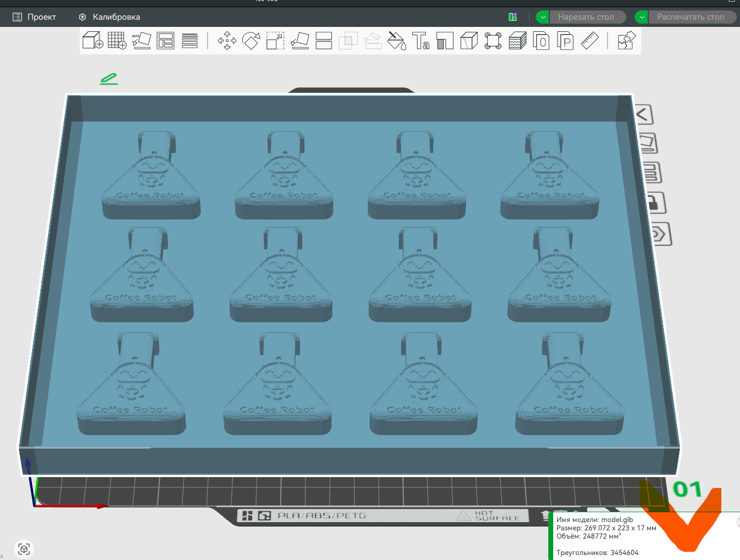
Task: Open the Проект tab
Action: coord(35,17)
